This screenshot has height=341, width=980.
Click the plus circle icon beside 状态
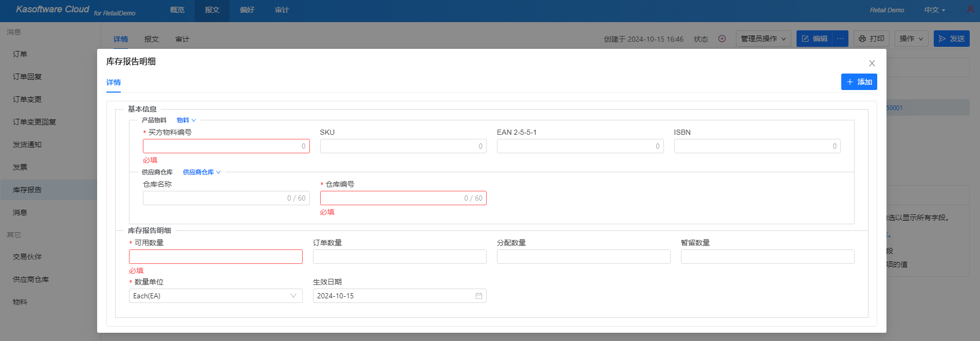[722, 39]
